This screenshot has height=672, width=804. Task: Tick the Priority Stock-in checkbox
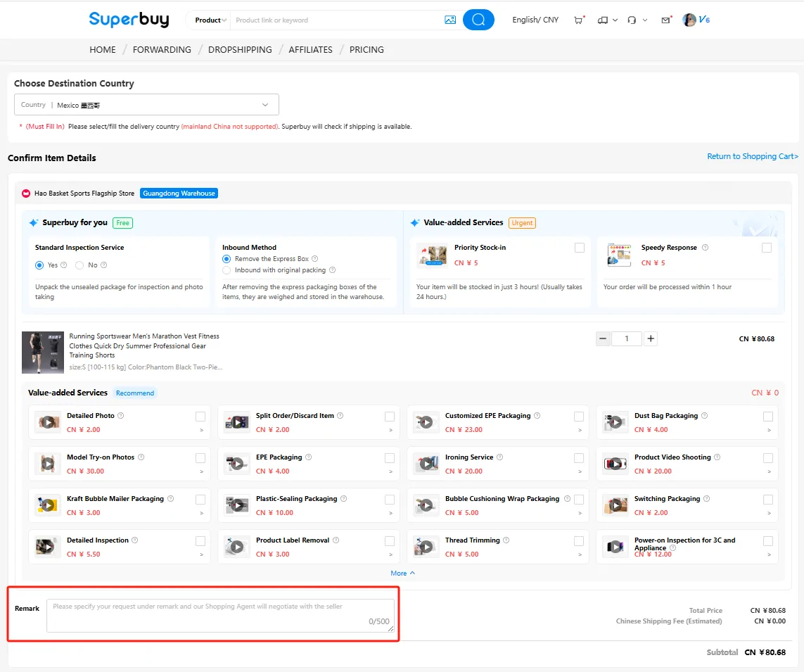click(x=580, y=248)
